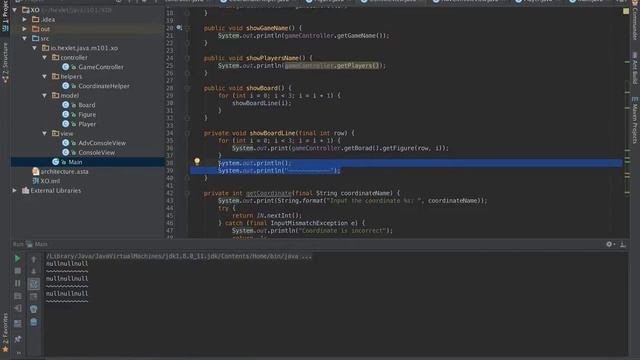This screenshot has width=640, height=360.
Task: Click the underlined getCoordinate method name
Action: coord(269,193)
